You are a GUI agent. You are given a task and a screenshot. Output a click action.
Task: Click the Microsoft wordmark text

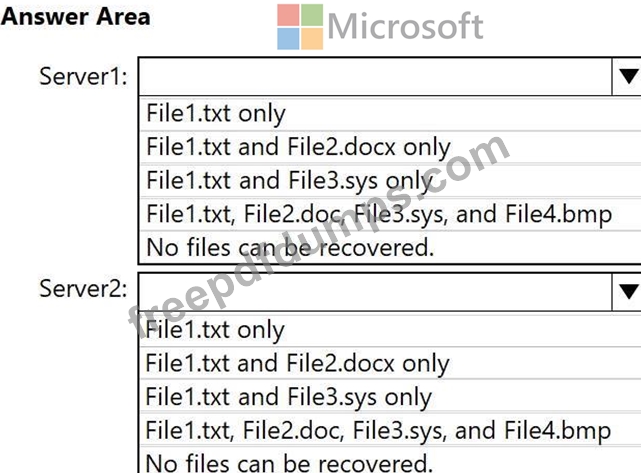pos(405,27)
